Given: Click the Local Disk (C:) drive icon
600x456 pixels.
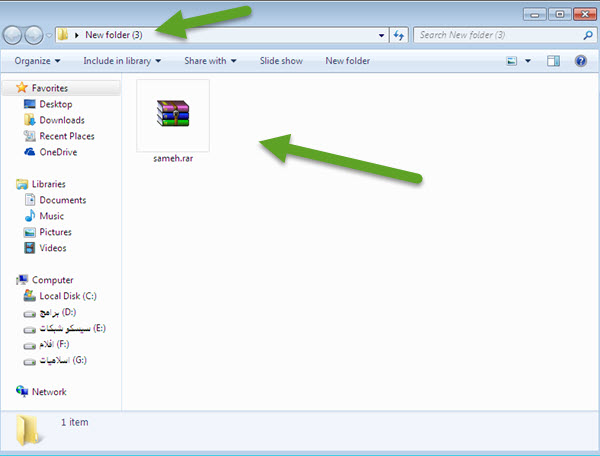Looking at the screenshot, I should click(29, 295).
